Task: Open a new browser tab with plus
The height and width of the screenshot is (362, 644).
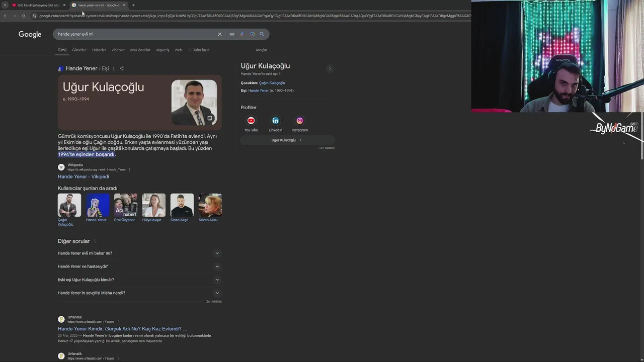Action: [133, 5]
